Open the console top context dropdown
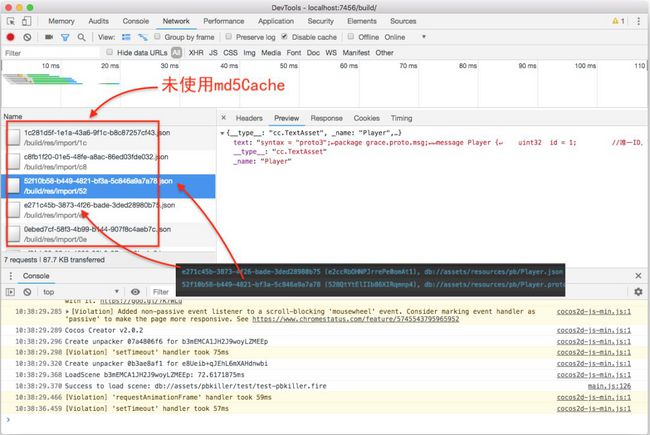 (81, 292)
